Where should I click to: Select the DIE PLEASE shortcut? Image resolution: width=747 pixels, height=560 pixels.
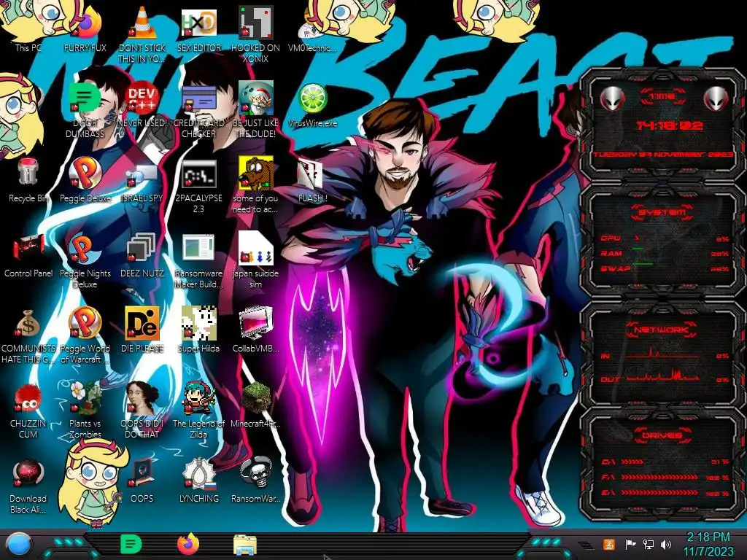point(142,330)
